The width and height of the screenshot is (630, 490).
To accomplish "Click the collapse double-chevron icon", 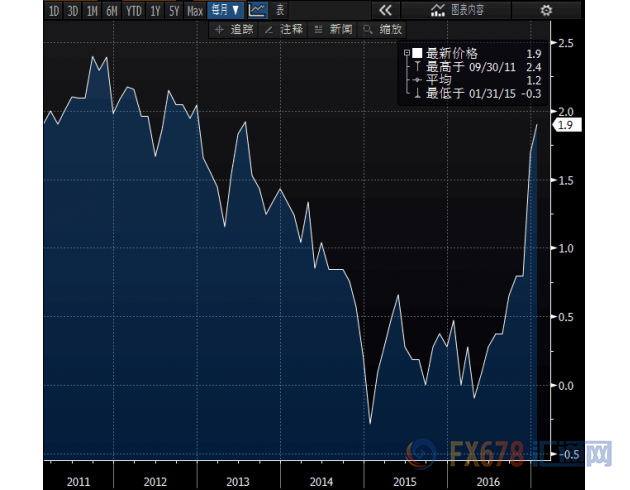I will point(385,10).
